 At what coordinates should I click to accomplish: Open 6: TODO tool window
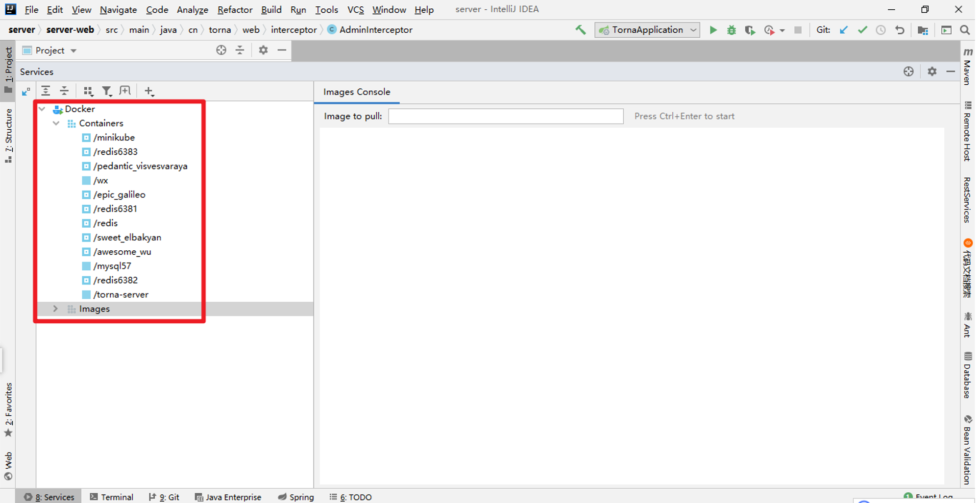coord(351,497)
